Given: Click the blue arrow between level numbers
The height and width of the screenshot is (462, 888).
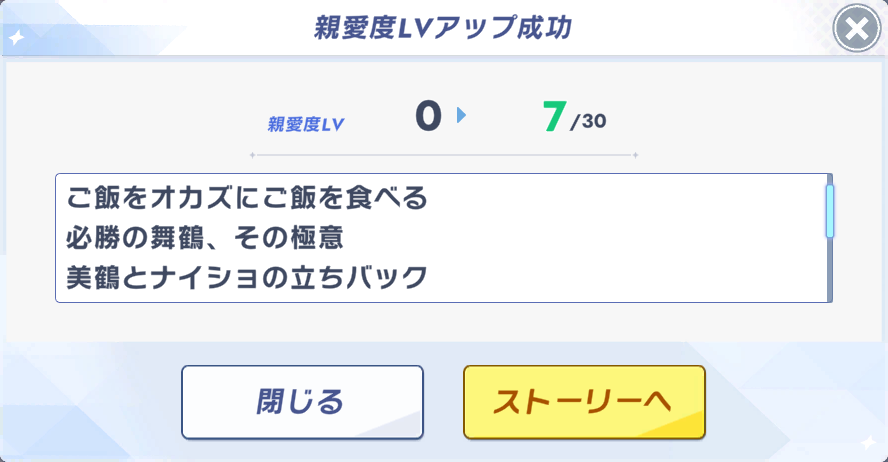Looking at the screenshot, I should tap(461, 116).
